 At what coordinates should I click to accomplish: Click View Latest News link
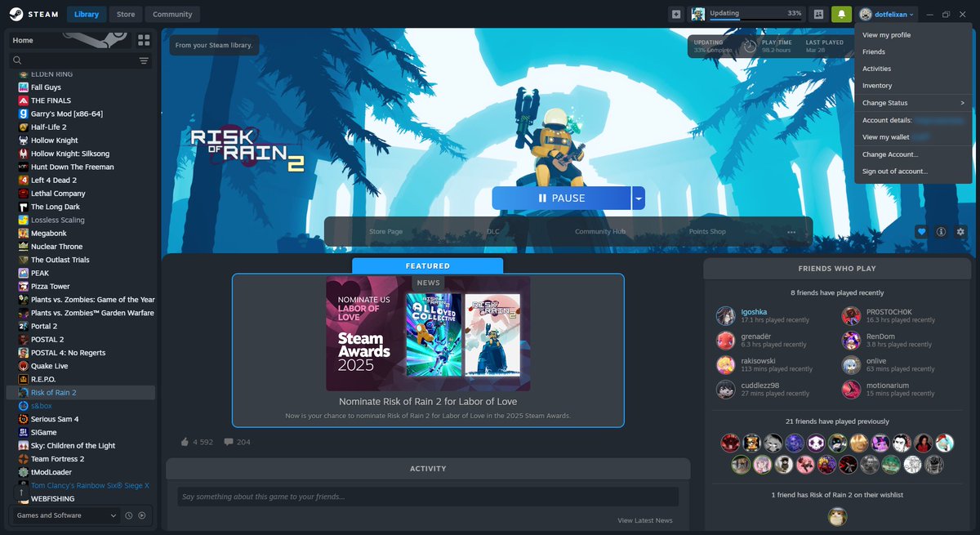point(645,520)
